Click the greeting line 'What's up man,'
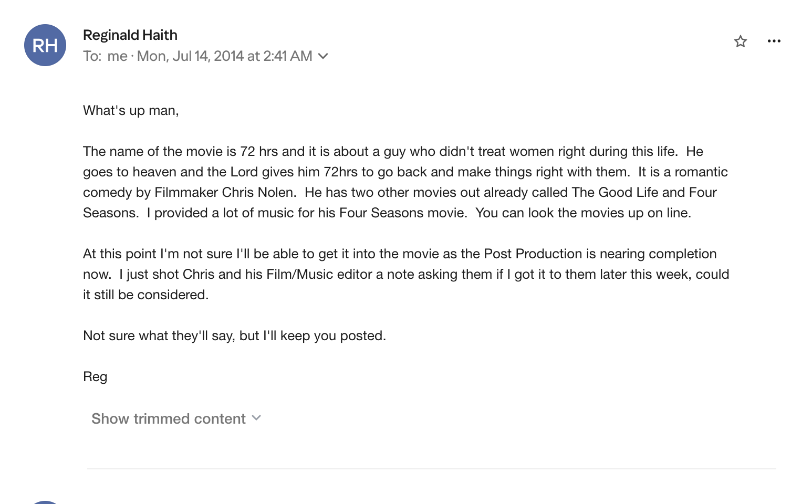The width and height of the screenshot is (812, 504). [x=131, y=110]
